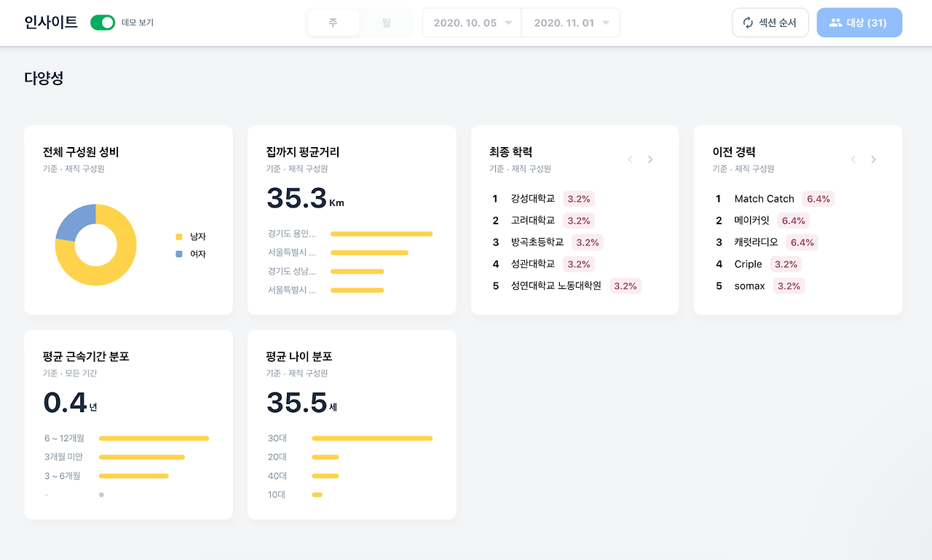Select 방곡초등학교 row
932x560 pixels.
(x=548, y=242)
